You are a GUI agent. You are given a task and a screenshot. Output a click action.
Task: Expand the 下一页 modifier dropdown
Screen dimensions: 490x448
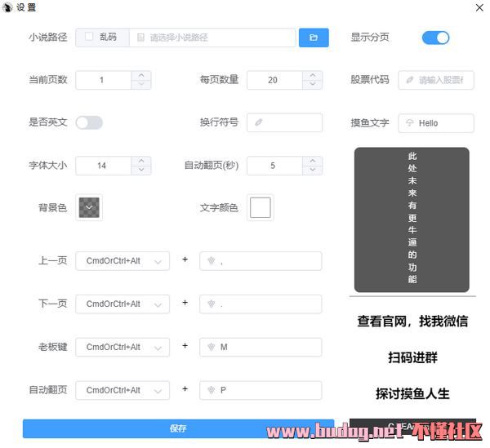pyautogui.click(x=122, y=304)
